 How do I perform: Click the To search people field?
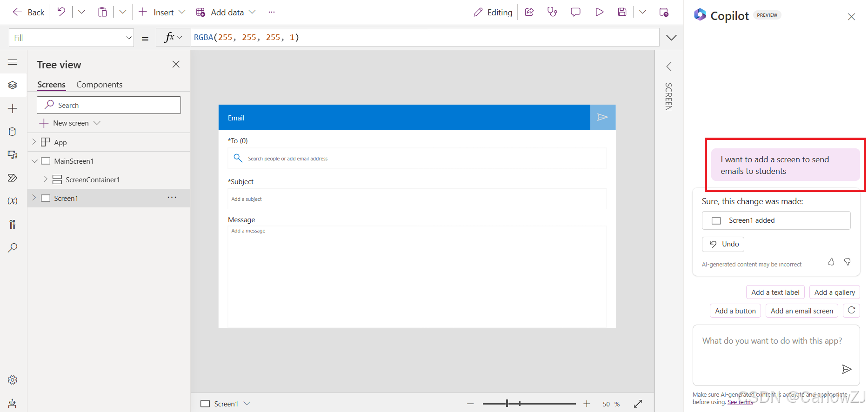click(x=417, y=158)
